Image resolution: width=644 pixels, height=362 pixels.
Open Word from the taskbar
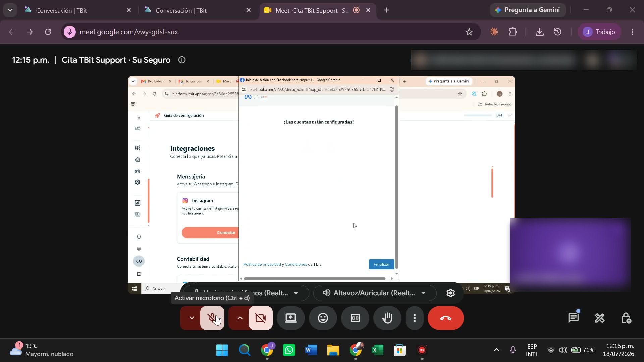(x=311, y=350)
